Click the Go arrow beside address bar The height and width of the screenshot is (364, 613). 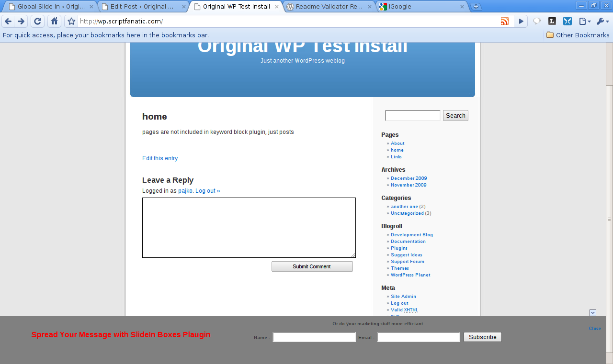point(521,21)
